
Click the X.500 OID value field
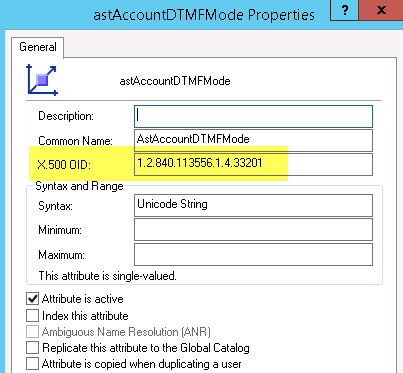(253, 164)
